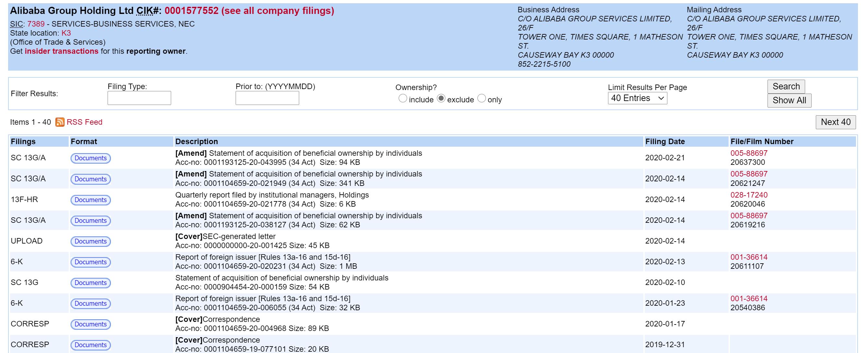Select the include ownership radio button
This screenshot has width=868, height=353.
(x=403, y=98)
